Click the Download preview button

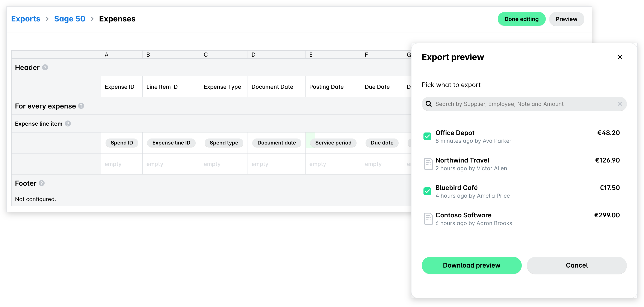[472, 265]
